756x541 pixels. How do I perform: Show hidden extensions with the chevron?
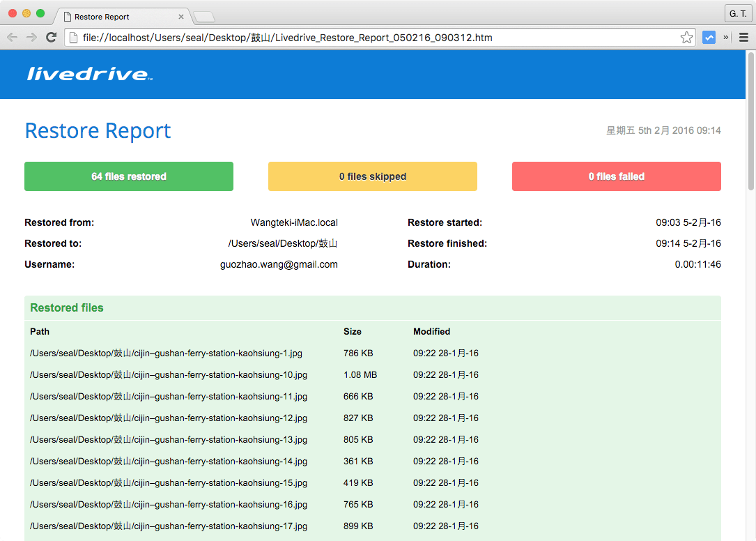click(726, 38)
